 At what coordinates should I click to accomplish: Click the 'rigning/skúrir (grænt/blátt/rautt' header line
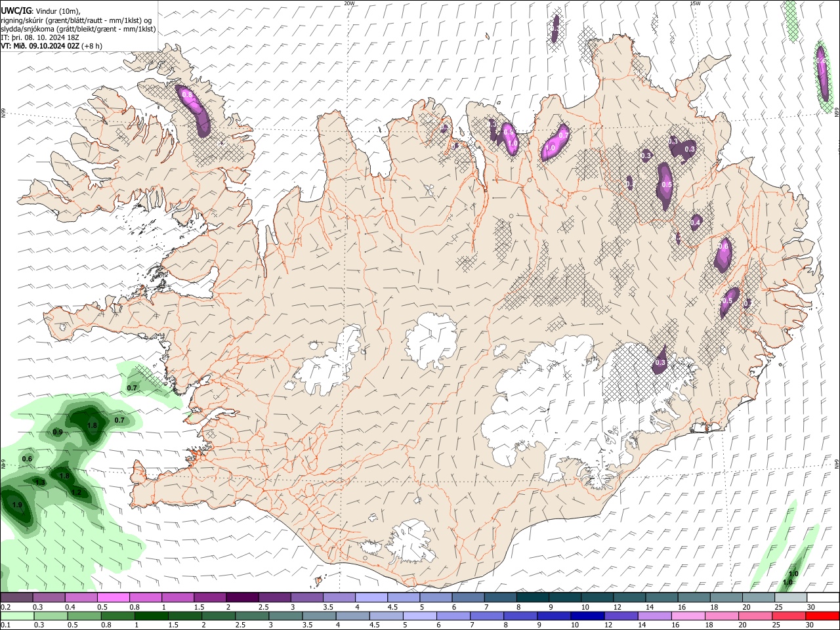76,20
